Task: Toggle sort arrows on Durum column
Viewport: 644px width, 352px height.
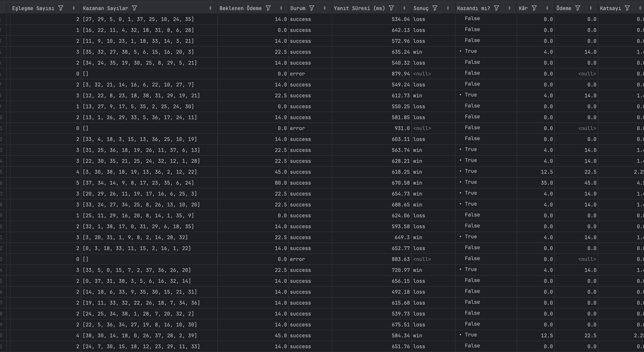Action: click(x=325, y=8)
